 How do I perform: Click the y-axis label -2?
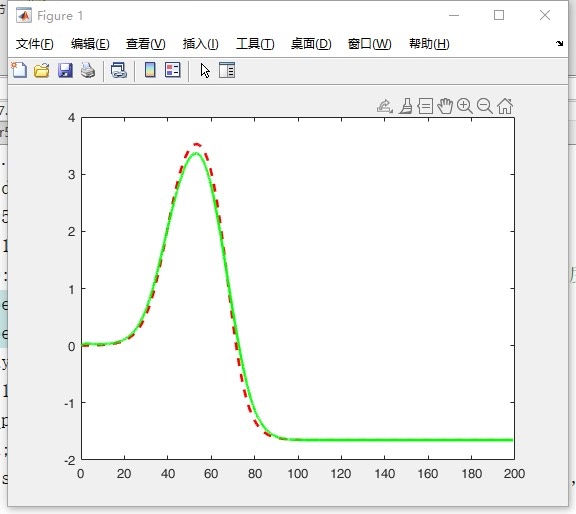pyautogui.click(x=69, y=460)
